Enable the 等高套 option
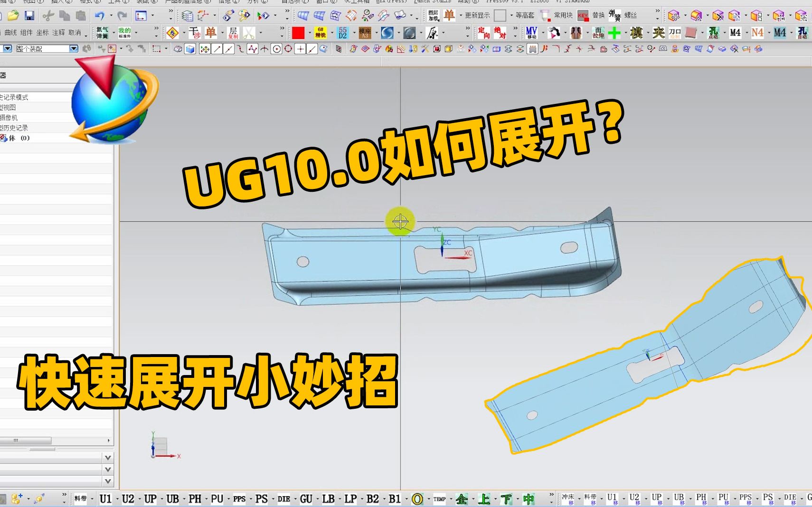Screen dimensions: 812x507 point(525,15)
